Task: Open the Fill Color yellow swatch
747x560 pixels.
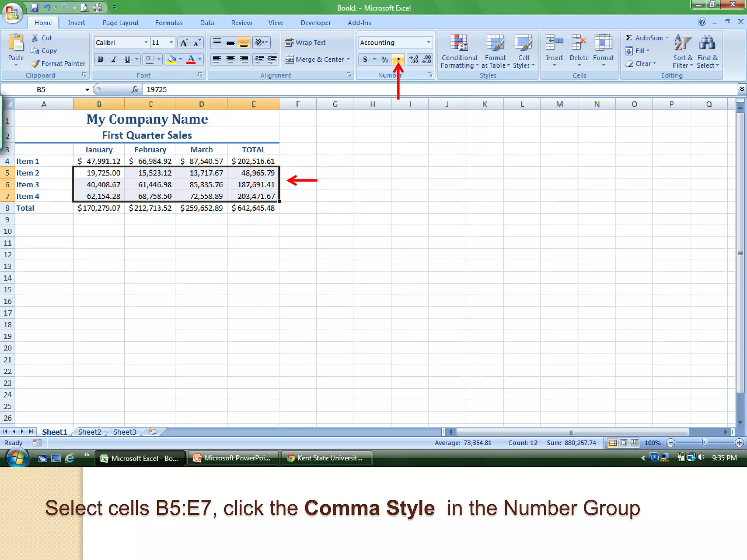Action: coord(172,59)
